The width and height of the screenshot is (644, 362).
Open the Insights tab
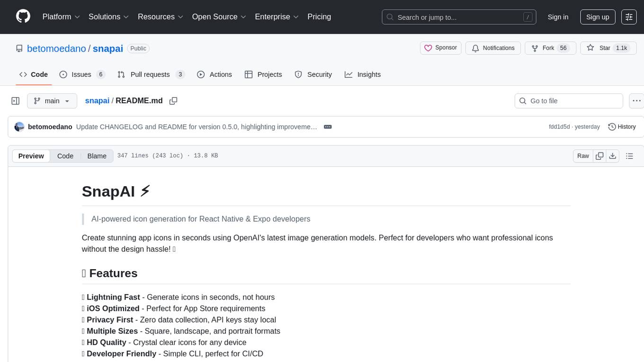(x=363, y=74)
